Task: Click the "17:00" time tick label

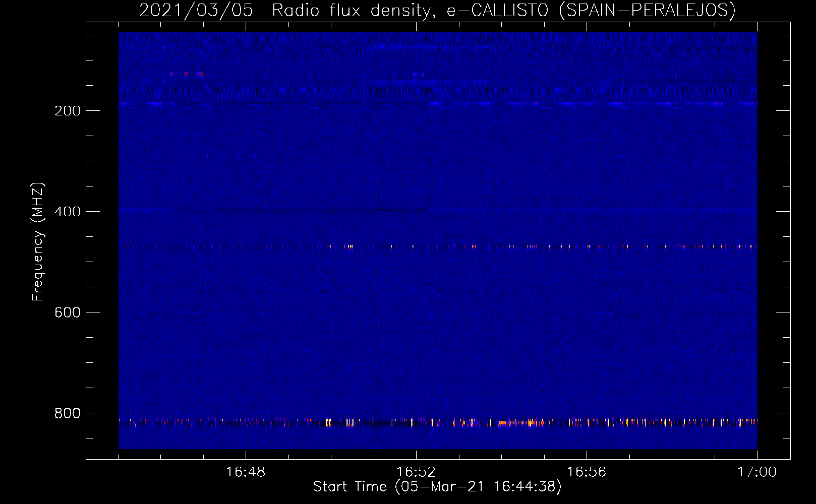Action: pos(757,472)
